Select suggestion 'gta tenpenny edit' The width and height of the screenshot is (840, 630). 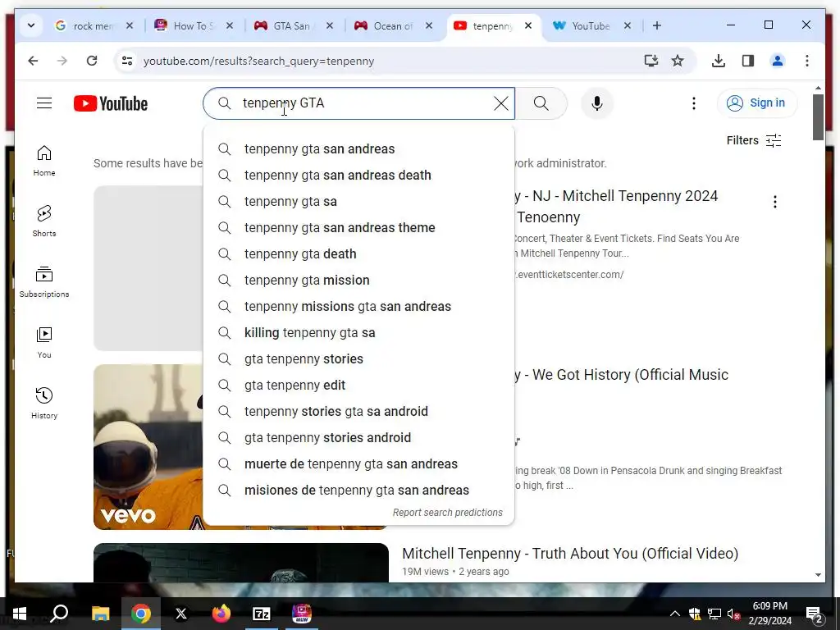pyautogui.click(x=359, y=386)
